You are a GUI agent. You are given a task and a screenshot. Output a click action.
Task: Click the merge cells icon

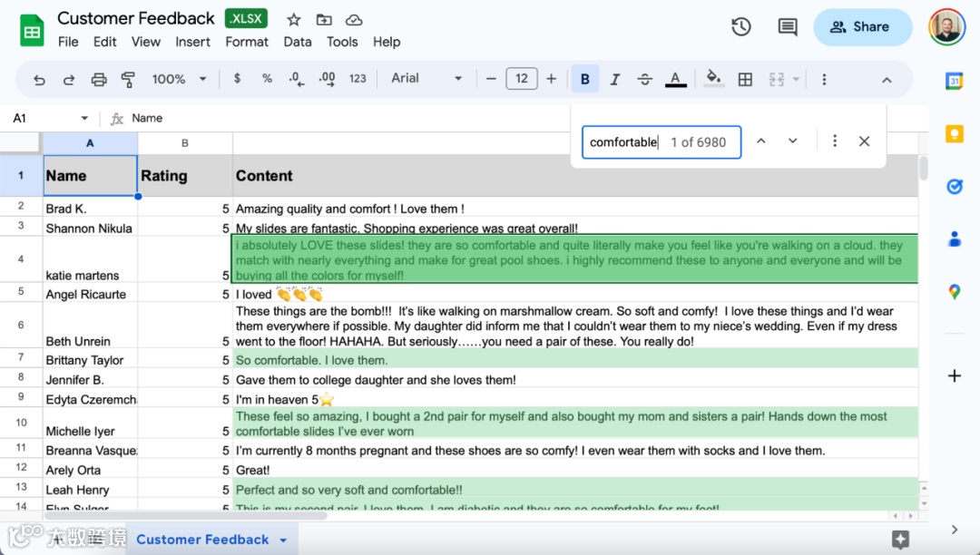click(x=776, y=79)
